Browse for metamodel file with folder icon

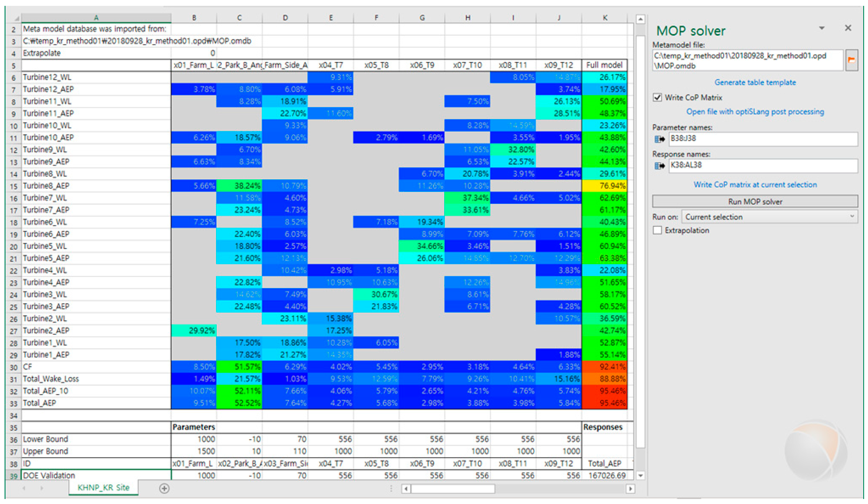click(852, 60)
